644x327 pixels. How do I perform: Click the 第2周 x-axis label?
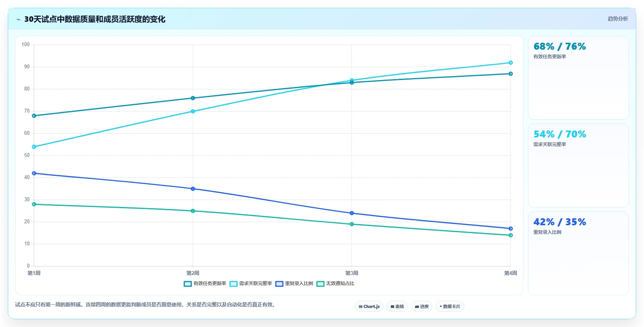193,273
